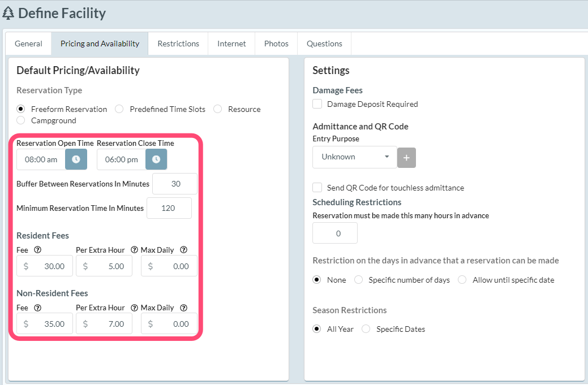Click the help icon beside Resident Fee

[38, 250]
